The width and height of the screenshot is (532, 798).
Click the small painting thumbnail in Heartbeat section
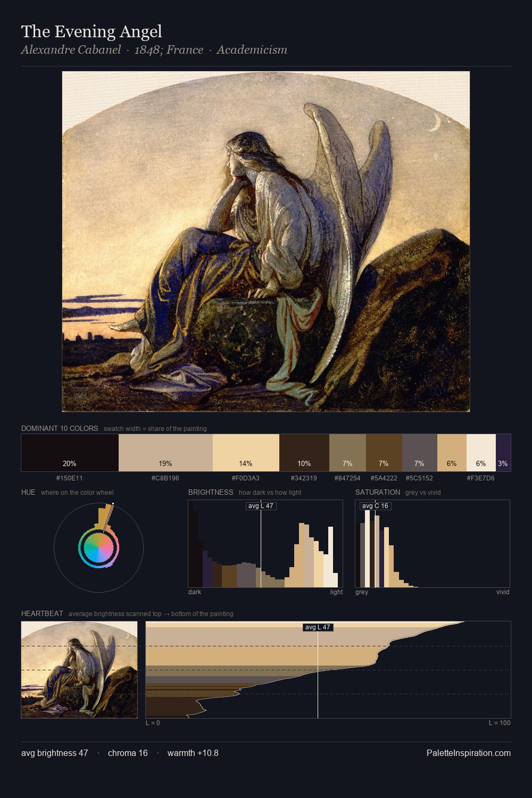point(79,670)
